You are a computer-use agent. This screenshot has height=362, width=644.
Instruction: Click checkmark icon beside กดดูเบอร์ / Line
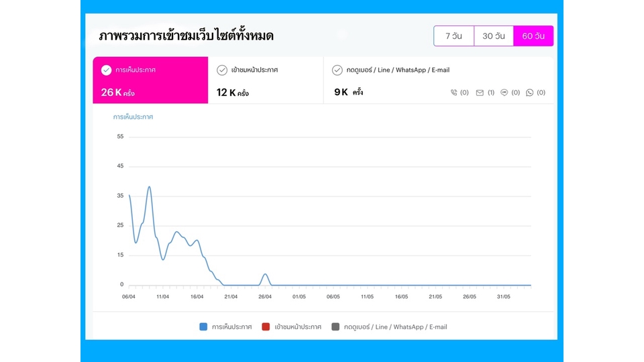[337, 70]
